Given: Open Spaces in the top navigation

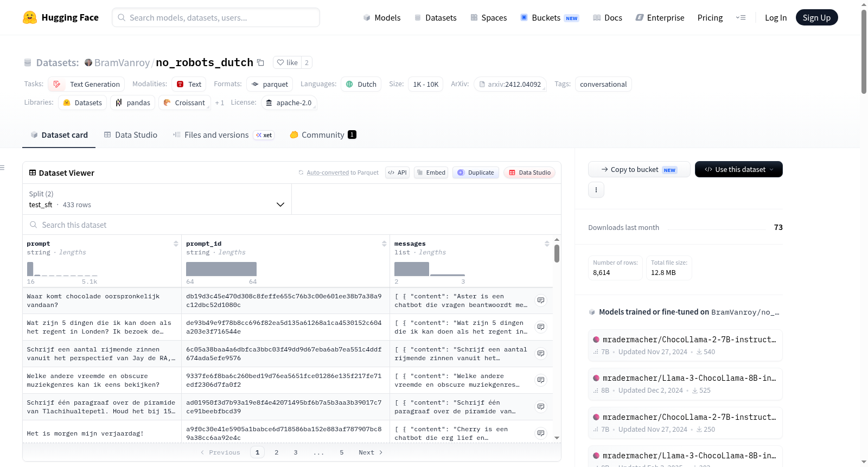Looking at the screenshot, I should click(x=488, y=18).
